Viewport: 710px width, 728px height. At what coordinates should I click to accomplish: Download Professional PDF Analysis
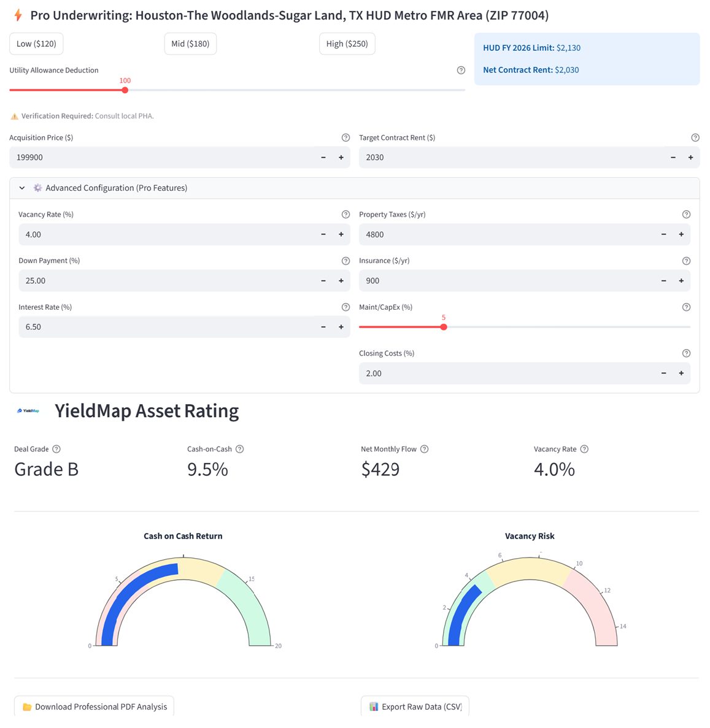(x=94, y=707)
